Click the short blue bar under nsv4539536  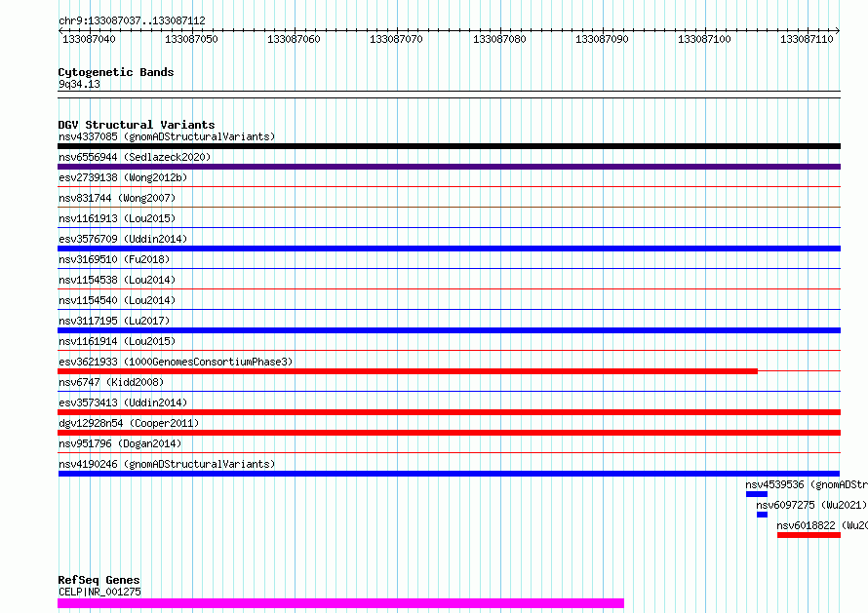(757, 494)
